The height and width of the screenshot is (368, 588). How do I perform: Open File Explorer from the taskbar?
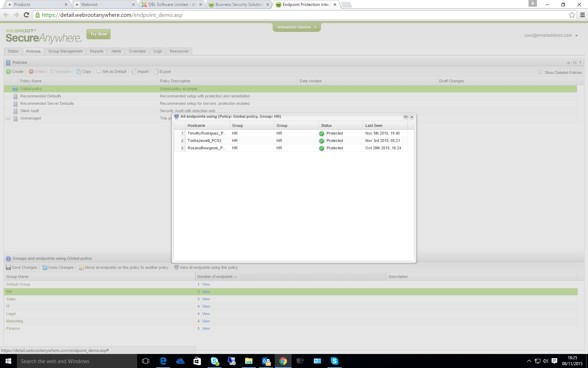point(248,361)
